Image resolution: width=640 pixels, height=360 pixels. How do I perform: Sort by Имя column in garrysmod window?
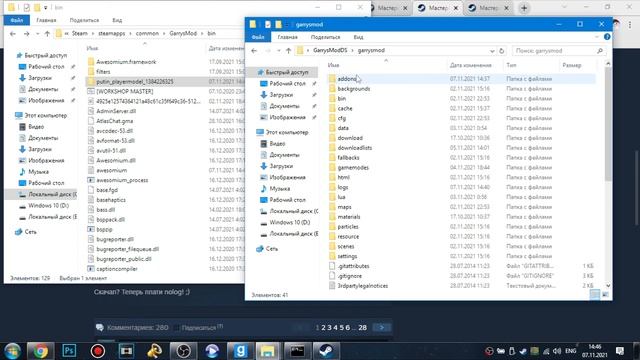(333, 65)
